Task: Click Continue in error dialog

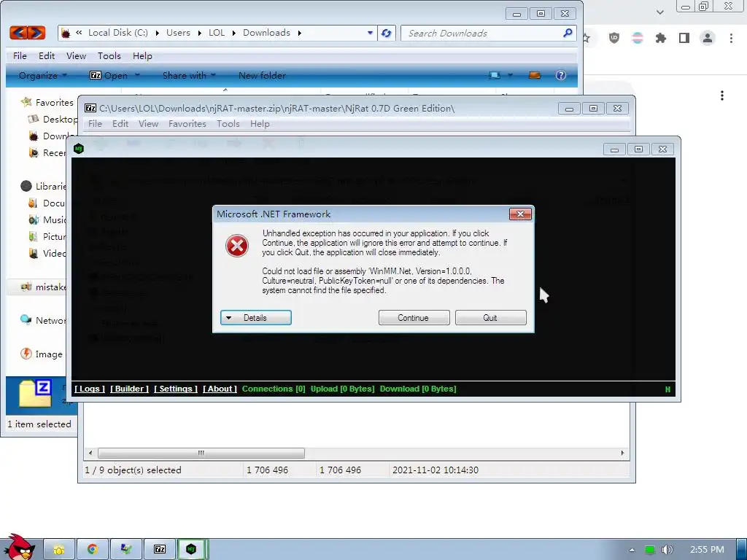Action: pyautogui.click(x=414, y=318)
